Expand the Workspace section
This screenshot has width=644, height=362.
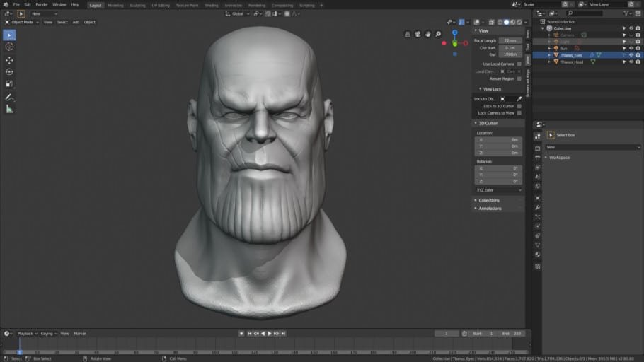pyautogui.click(x=559, y=158)
